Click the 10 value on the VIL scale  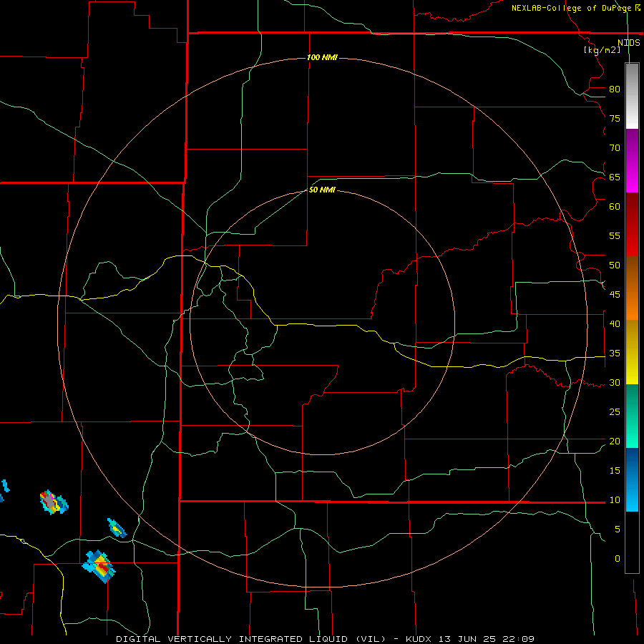tap(615, 500)
